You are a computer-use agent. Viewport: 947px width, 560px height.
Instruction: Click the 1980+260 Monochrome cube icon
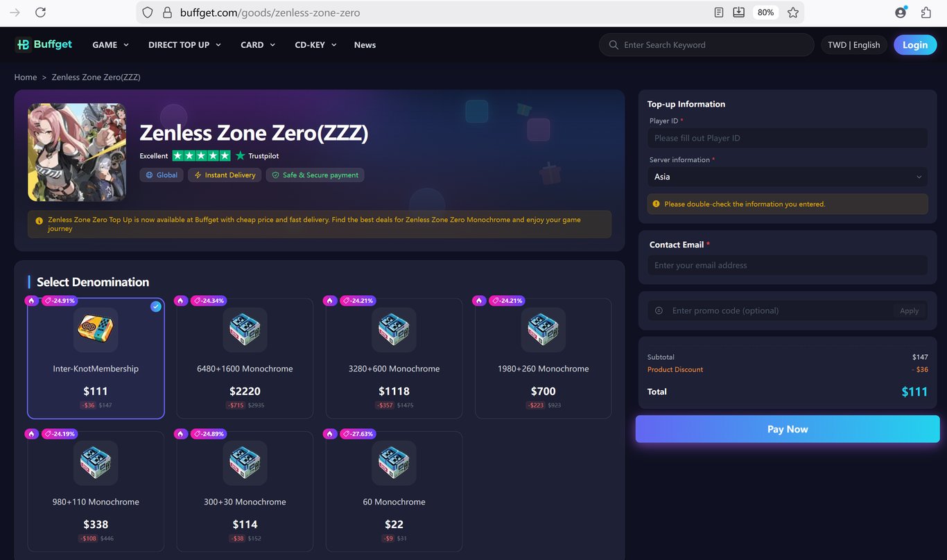click(544, 330)
